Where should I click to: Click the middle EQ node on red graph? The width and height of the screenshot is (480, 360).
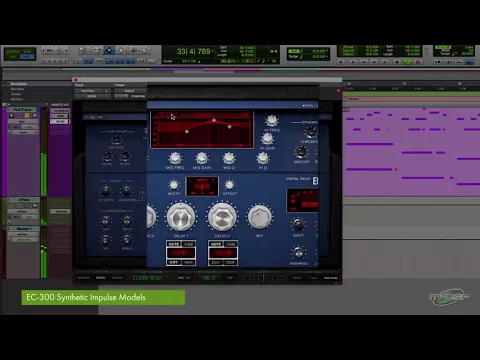pyautogui.click(x=214, y=120)
